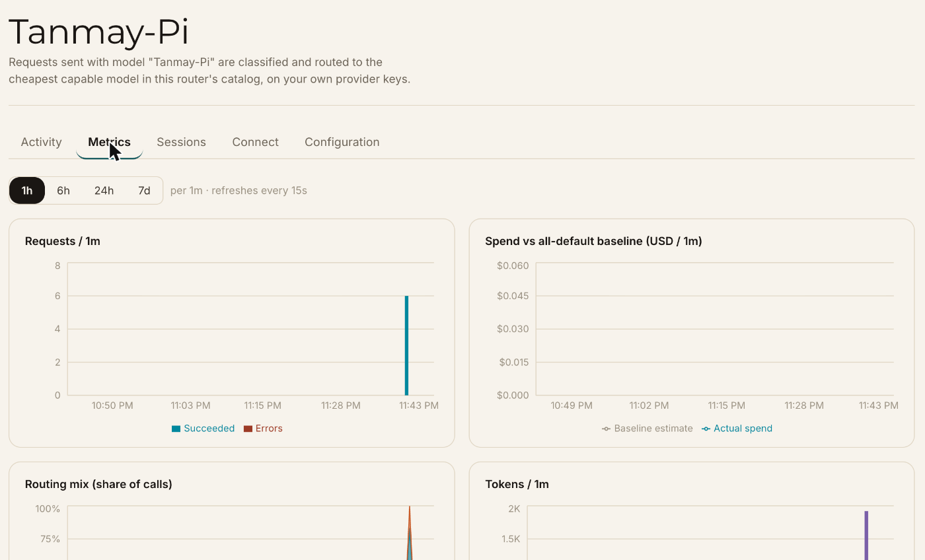
Task: Click the spike in the Routing mix chart
Action: coord(410,534)
